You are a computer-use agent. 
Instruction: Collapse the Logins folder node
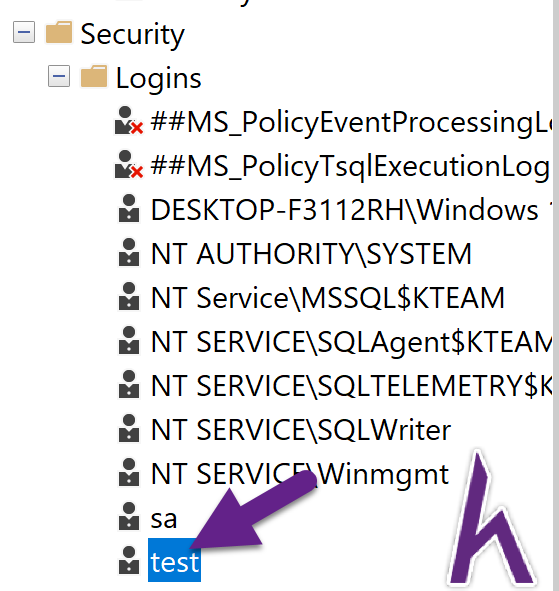(59, 76)
